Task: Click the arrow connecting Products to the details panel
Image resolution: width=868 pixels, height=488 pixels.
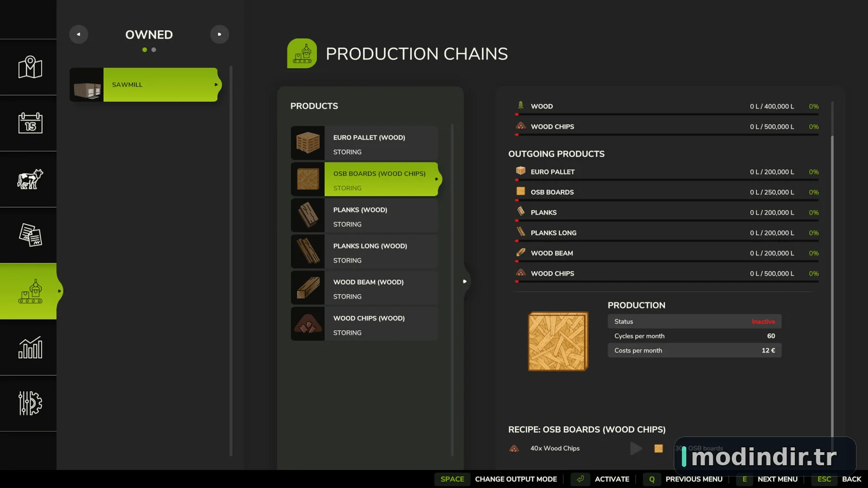Action: coord(465,281)
